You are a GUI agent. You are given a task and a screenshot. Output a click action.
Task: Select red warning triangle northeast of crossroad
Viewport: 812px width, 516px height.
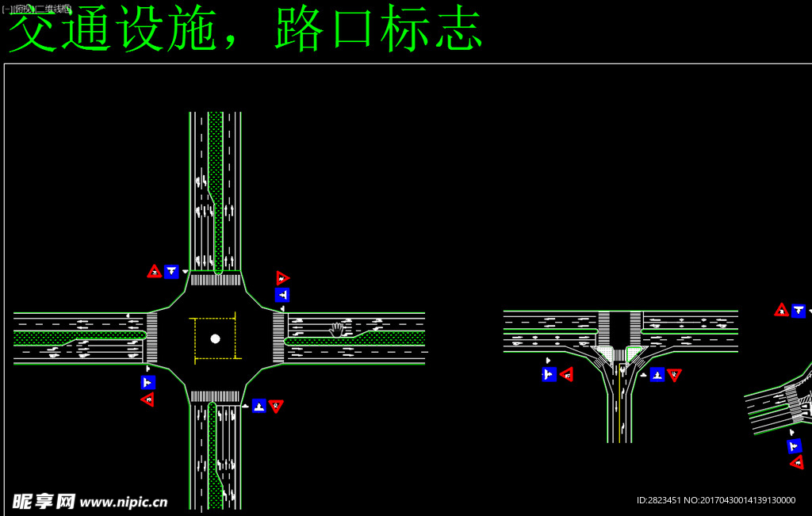point(282,278)
